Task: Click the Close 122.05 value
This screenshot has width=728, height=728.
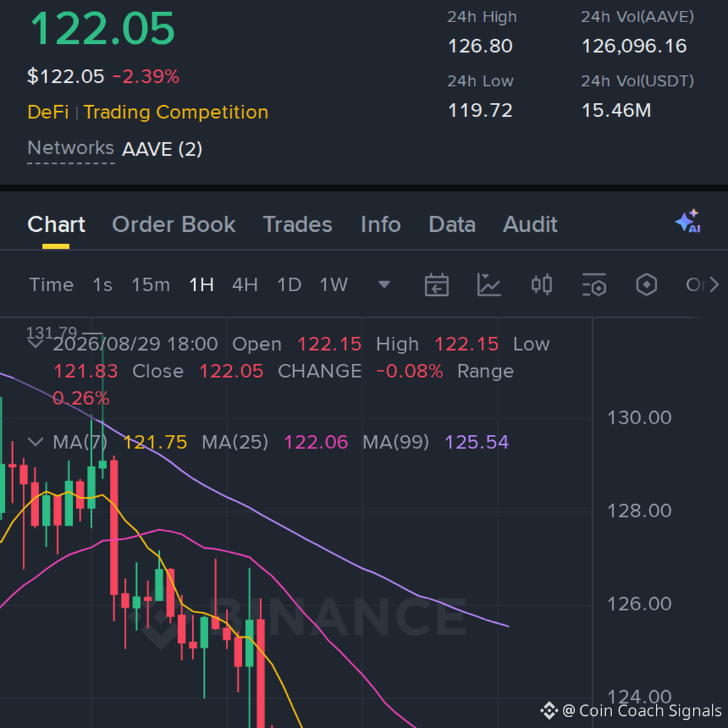Action: [x=231, y=371]
